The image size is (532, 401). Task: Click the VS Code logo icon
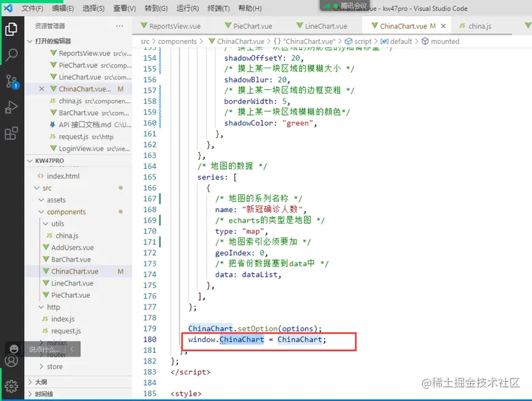tap(8, 8)
